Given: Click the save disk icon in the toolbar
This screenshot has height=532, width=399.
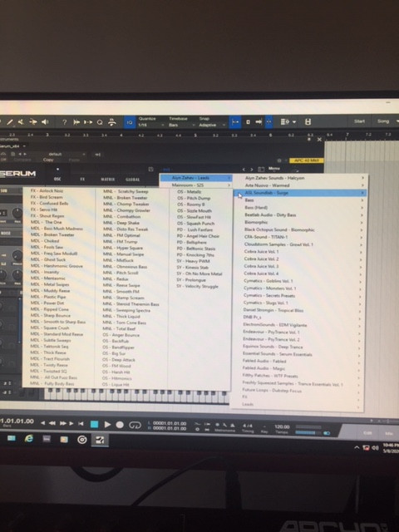Looking at the screenshot, I should 308,121.
